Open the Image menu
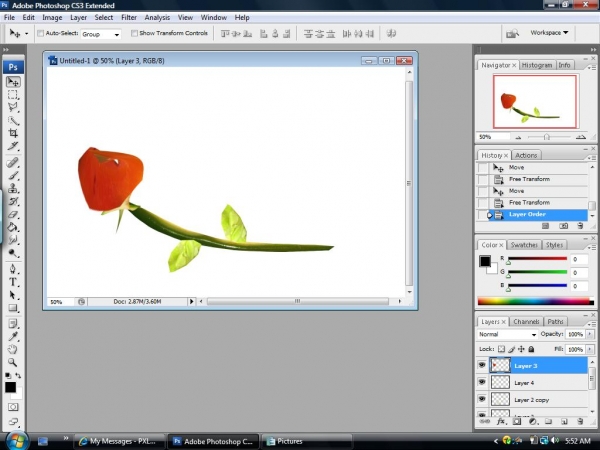600x450 pixels. point(52,18)
